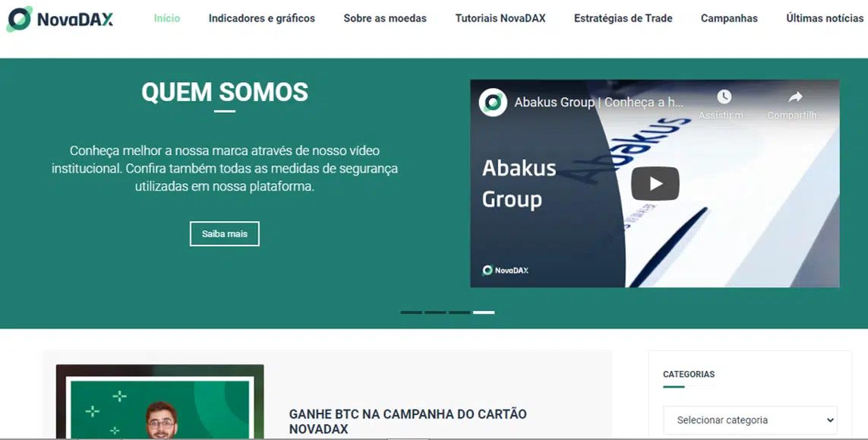Play the Abakus Group video
The height and width of the screenshot is (440, 868).
click(655, 183)
